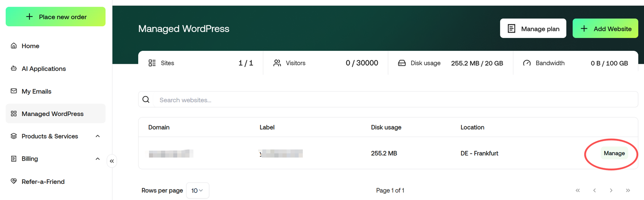The height and width of the screenshot is (200, 644).
Task: Click the Sites list icon
Action: coord(152,63)
